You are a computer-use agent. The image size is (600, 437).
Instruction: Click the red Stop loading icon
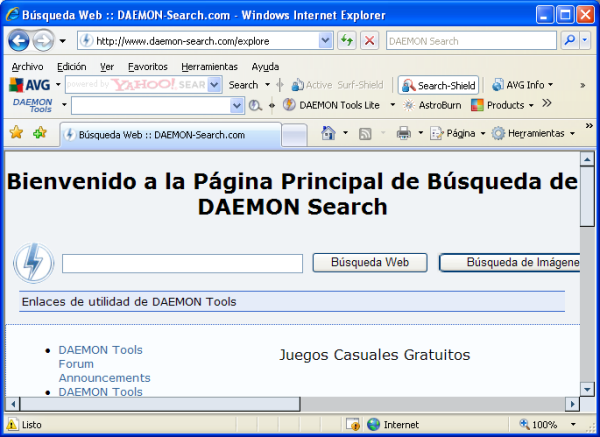tap(369, 41)
